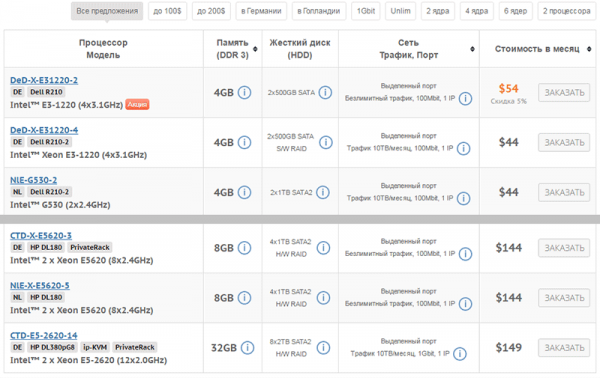The image size is (600, 378).
Task: Filter offers by до 100$
Action: click(167, 11)
